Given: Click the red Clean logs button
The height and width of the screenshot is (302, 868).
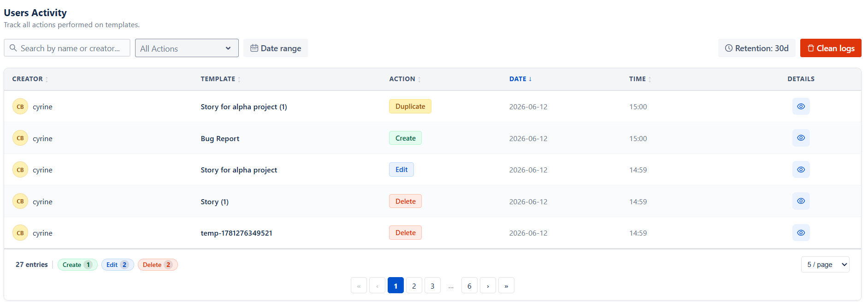Looking at the screenshot, I should coord(831,48).
